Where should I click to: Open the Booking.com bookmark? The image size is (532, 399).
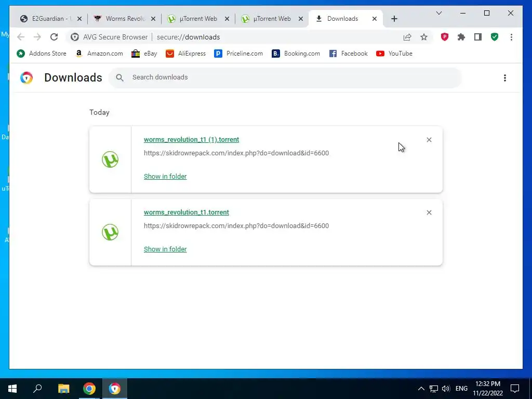[x=296, y=54]
